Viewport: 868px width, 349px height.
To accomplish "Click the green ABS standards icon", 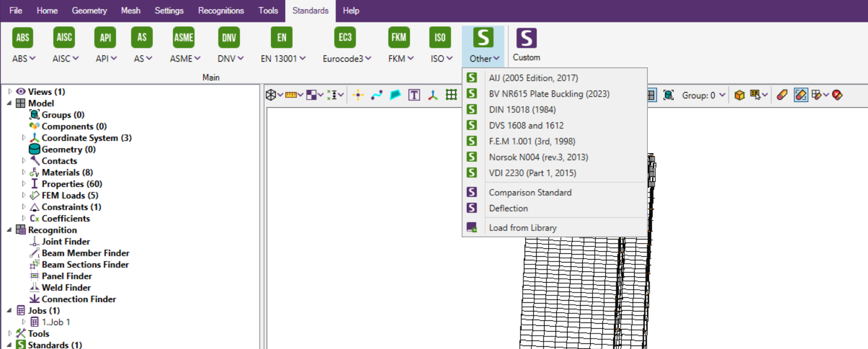I will (x=22, y=37).
